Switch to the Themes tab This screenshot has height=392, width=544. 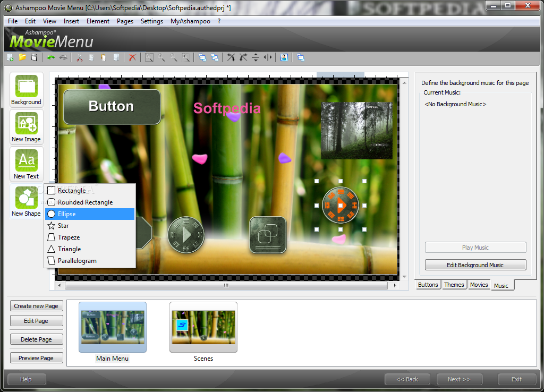[454, 285]
